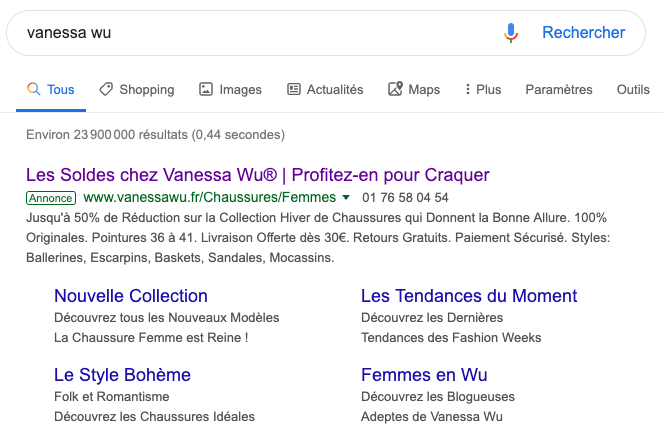This screenshot has width=663, height=438.
Task: Switch to the Actualités tab
Action: (x=325, y=89)
